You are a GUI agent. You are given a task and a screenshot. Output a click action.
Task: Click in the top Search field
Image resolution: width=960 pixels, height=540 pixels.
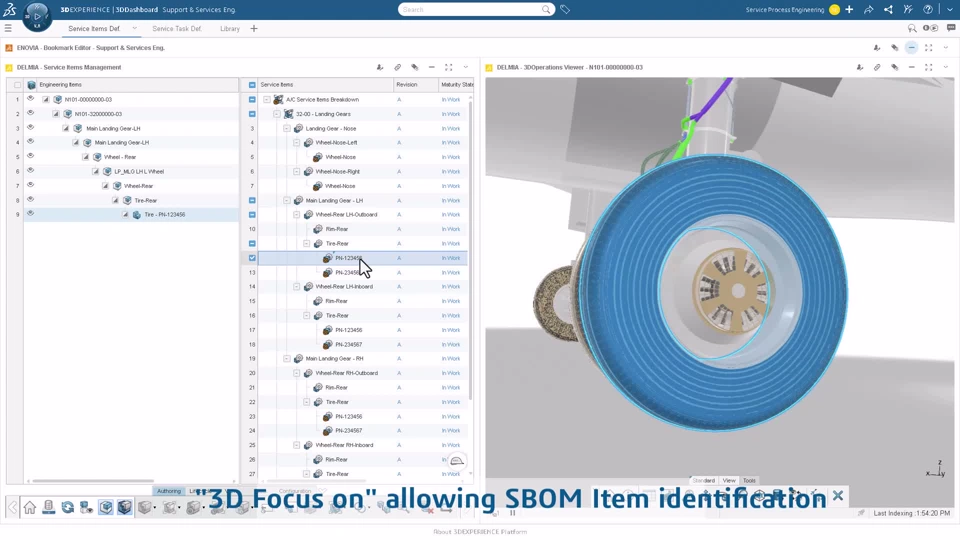[470, 10]
